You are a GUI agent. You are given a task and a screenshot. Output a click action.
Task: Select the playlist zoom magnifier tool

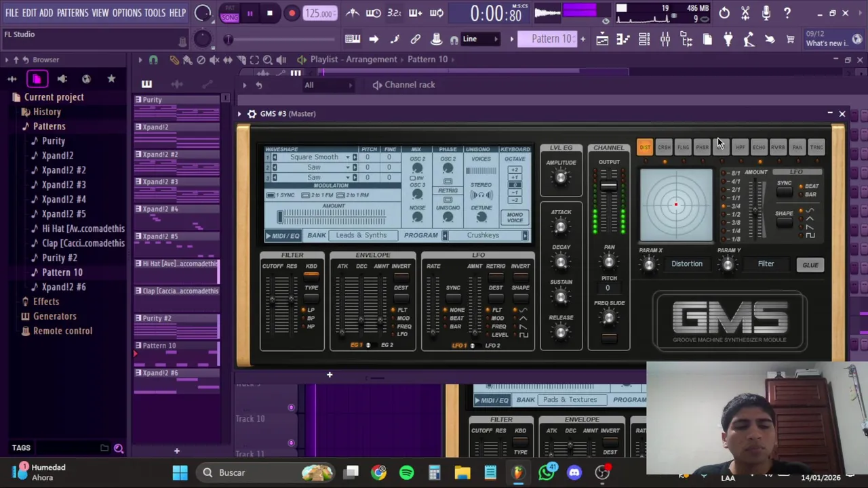[268, 60]
